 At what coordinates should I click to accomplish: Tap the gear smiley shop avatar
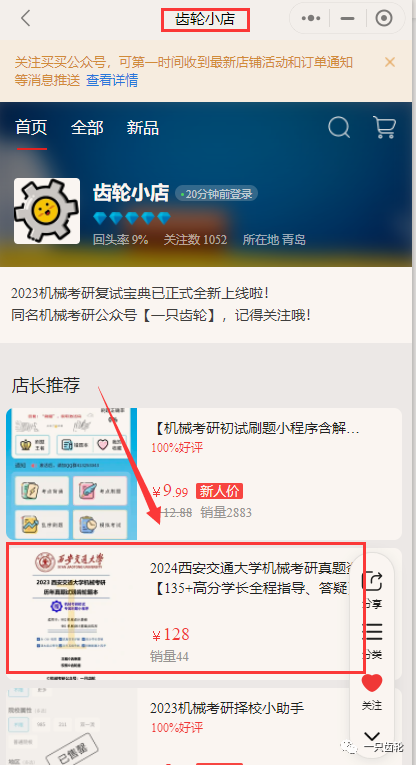(47, 211)
